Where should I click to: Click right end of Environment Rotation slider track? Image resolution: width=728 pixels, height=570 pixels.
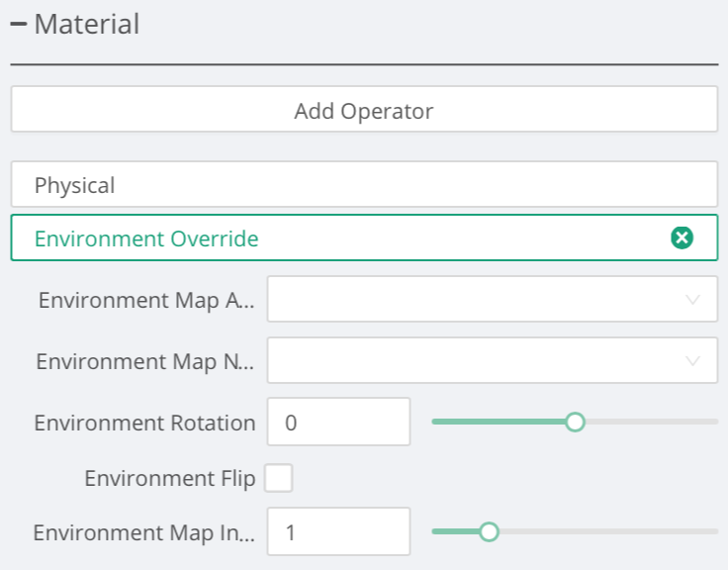pos(710,423)
